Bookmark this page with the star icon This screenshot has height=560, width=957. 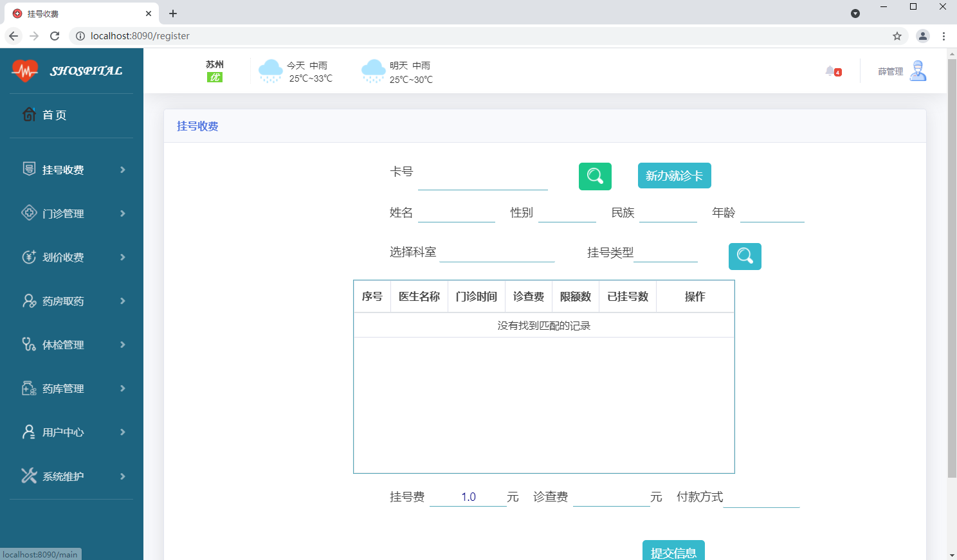pyautogui.click(x=897, y=36)
